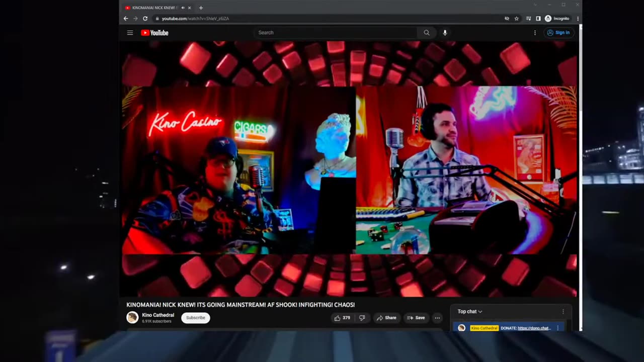Open the YouTube hamburger guide menu
This screenshot has height=362, width=644.
point(130,33)
